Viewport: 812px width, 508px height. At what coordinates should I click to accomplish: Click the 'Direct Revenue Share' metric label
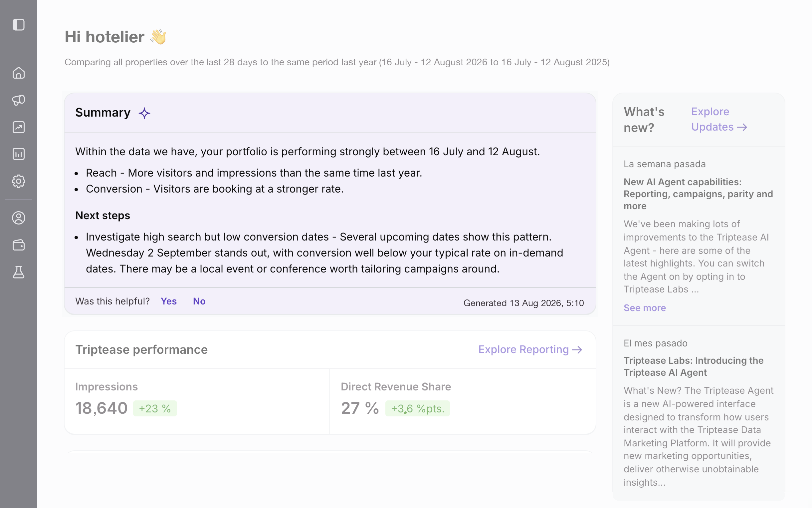tap(396, 387)
